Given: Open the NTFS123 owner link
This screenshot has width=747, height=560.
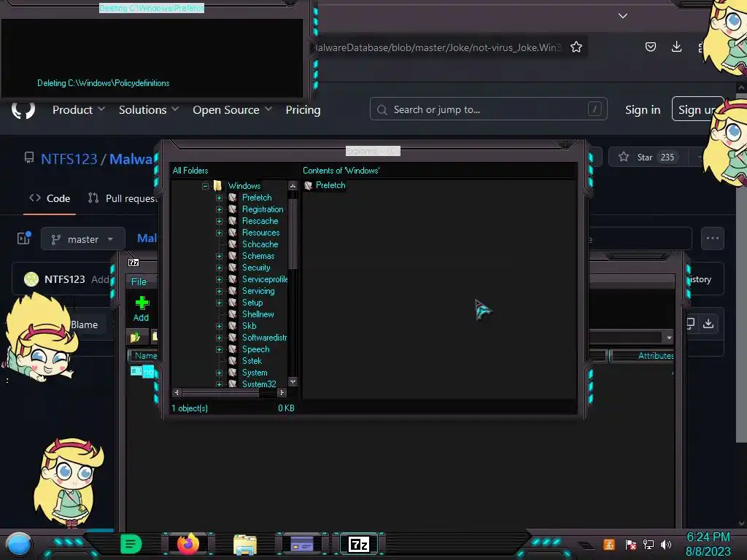Looking at the screenshot, I should point(69,159).
